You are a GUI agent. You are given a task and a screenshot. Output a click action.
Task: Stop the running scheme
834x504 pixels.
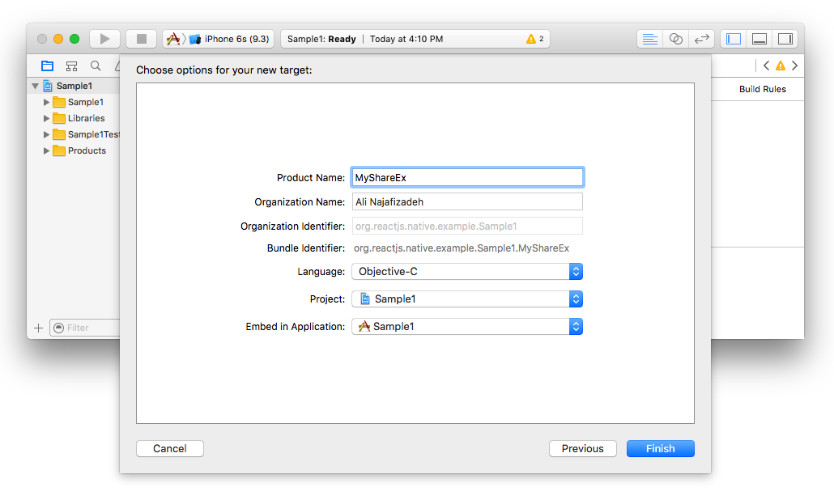141,39
